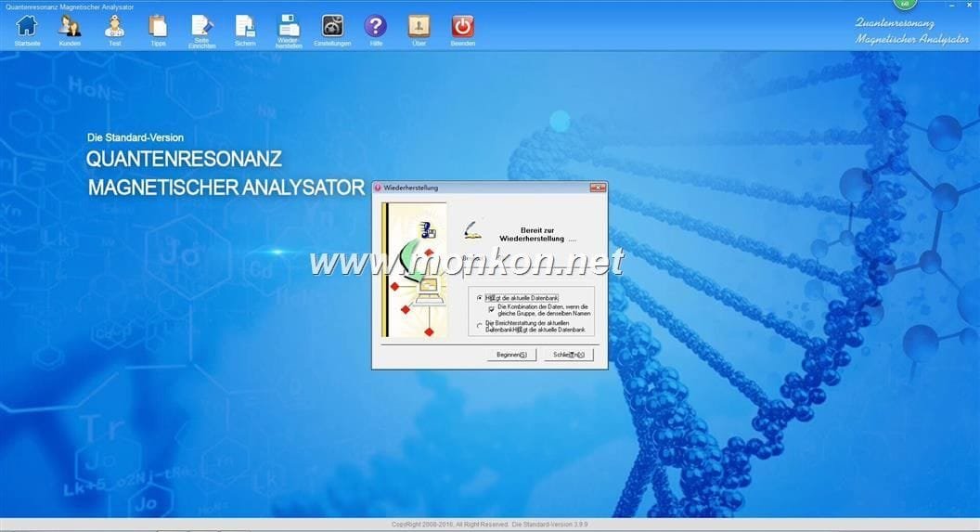Open the Tipps clipboard icon

tap(159, 26)
